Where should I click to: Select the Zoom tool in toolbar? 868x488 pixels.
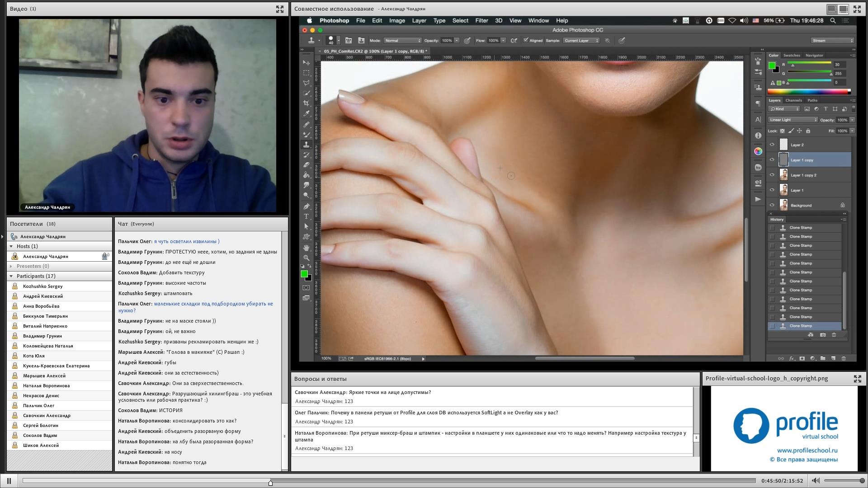306,258
